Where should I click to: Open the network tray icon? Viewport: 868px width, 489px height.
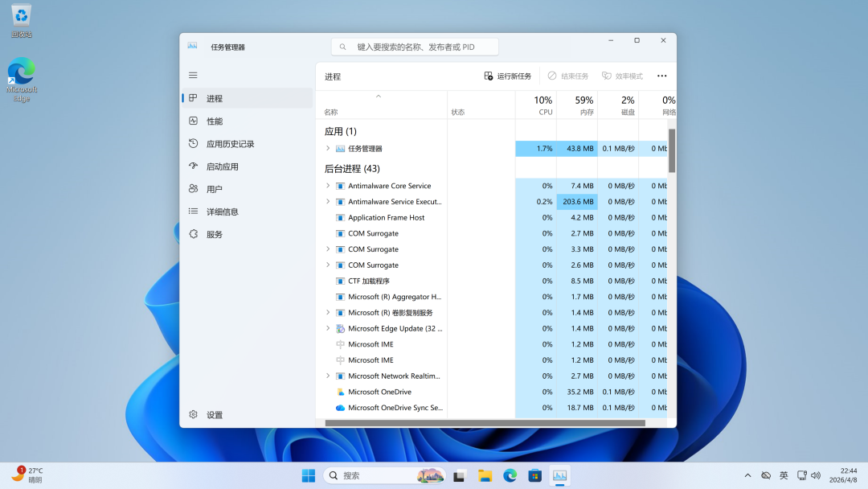point(801,475)
